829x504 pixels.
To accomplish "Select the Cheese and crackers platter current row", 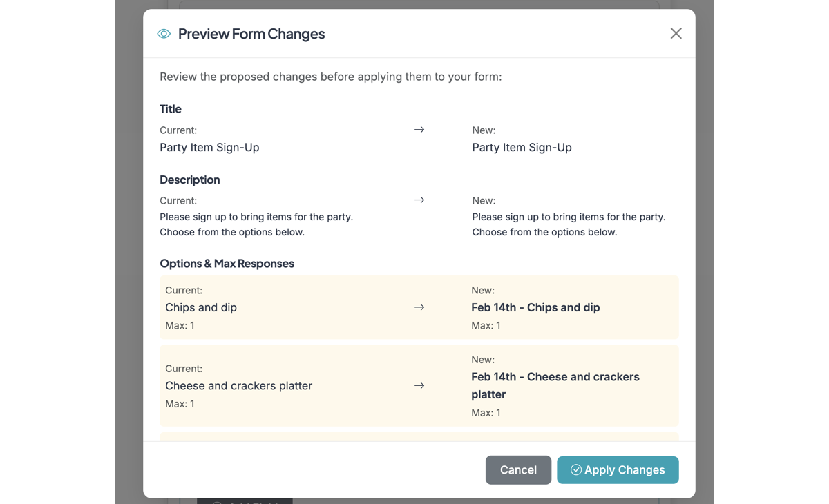I will point(238,386).
